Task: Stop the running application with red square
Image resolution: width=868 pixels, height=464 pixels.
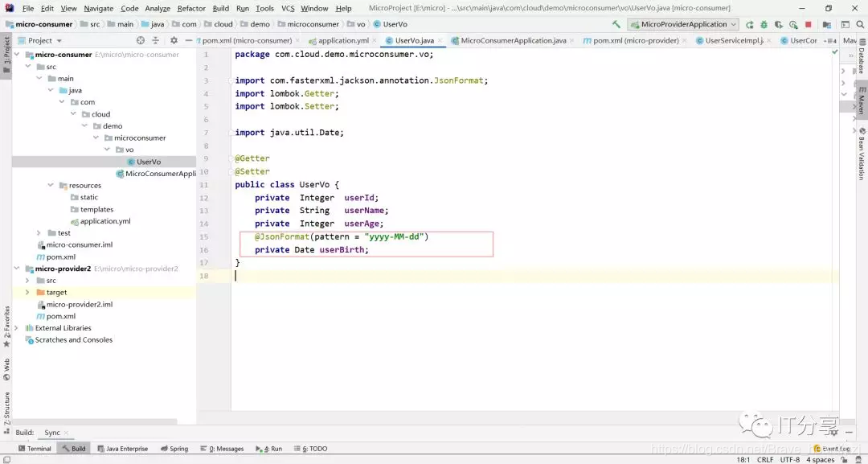Action: click(x=809, y=24)
